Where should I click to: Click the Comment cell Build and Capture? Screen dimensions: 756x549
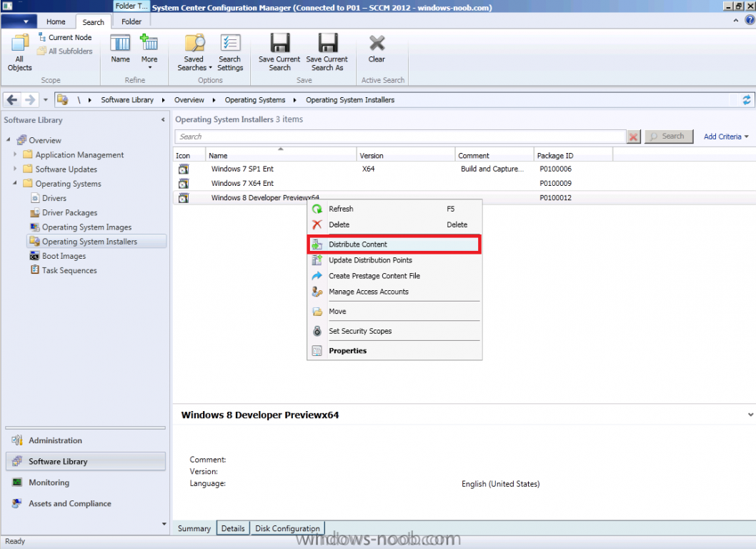[x=492, y=169]
